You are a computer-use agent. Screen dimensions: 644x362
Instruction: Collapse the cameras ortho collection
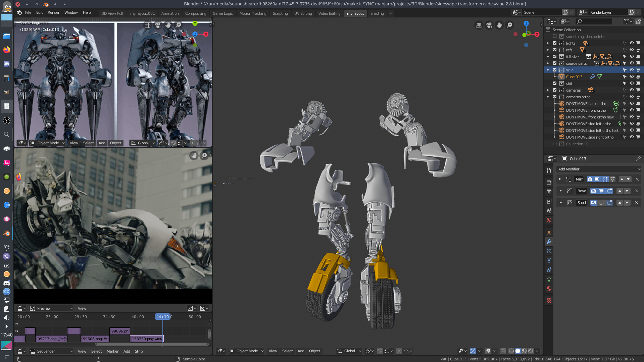coord(548,97)
